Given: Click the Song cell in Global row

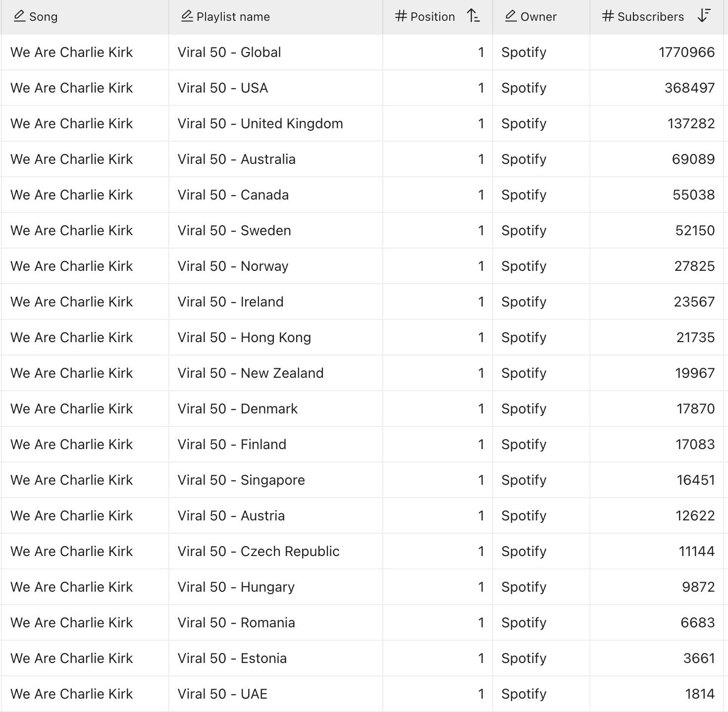Looking at the screenshot, I should (85, 52).
